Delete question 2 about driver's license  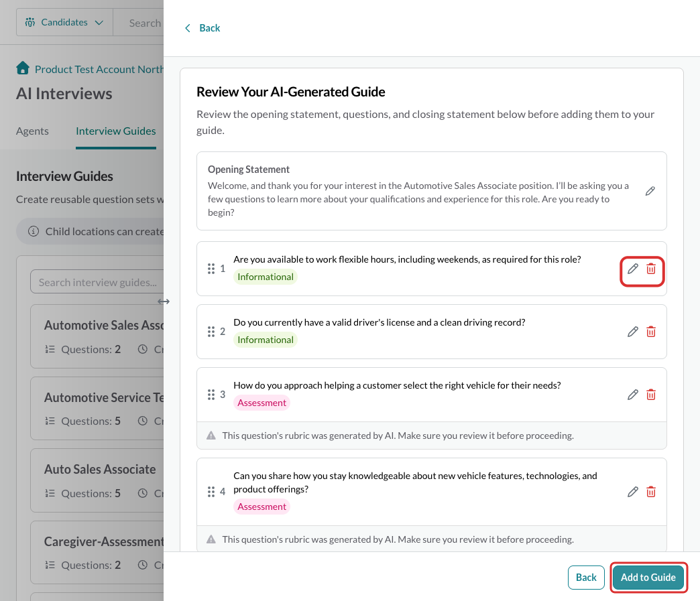coord(651,332)
